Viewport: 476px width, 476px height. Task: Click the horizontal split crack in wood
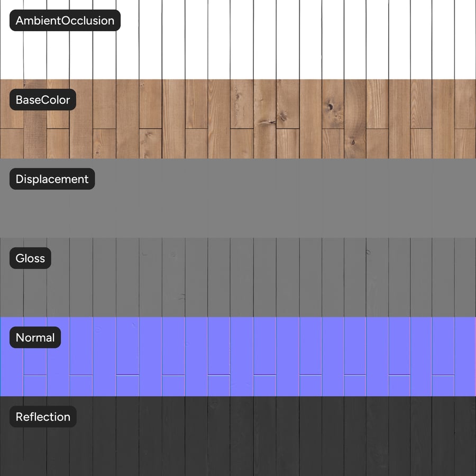point(267,123)
